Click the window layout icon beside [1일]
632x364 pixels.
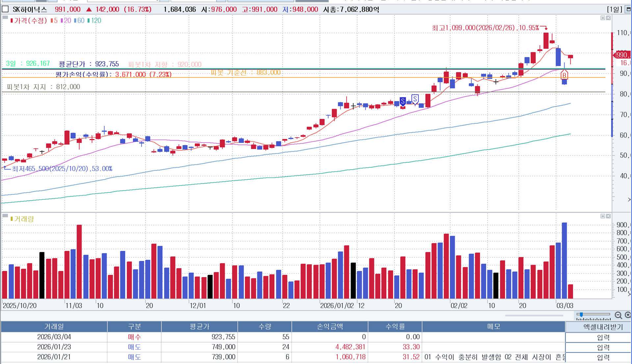(628, 10)
